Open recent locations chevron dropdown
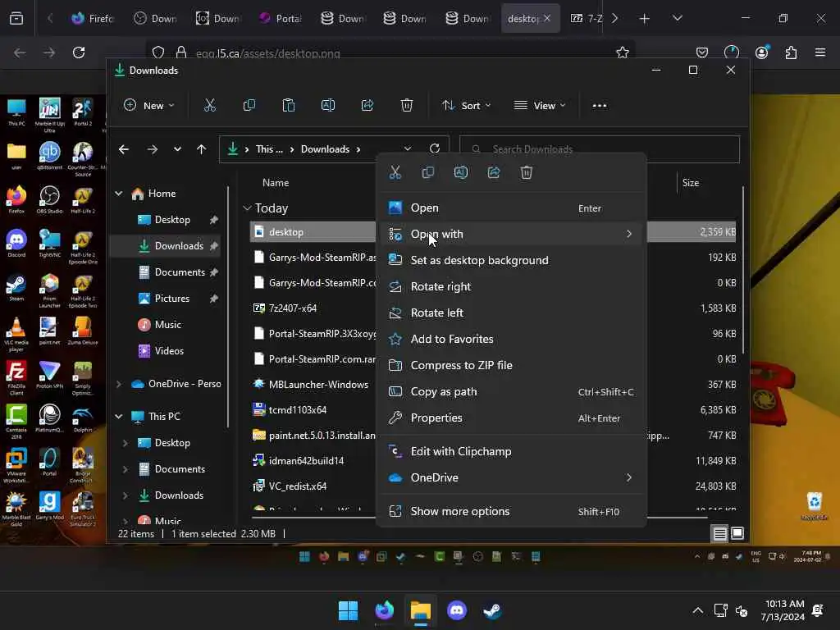The image size is (840, 630). coord(177,149)
